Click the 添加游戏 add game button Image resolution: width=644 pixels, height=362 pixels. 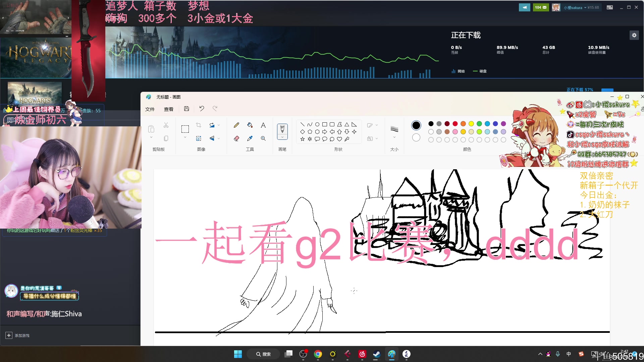click(18, 336)
